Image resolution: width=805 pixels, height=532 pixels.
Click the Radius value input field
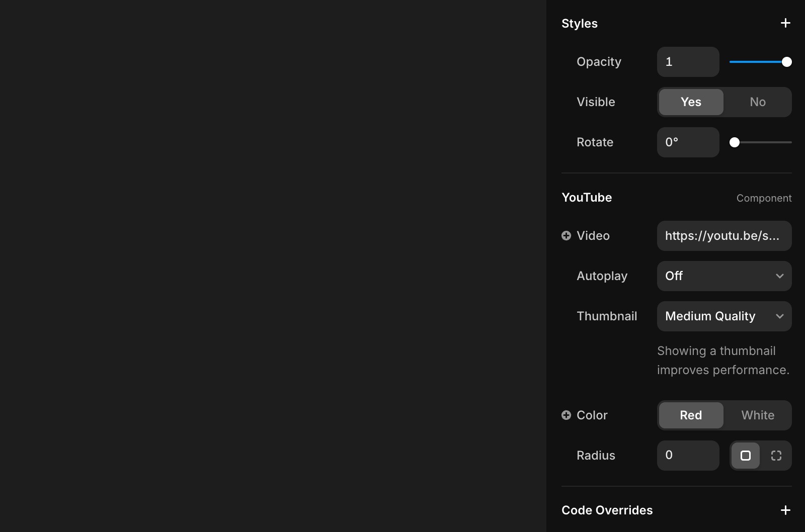click(x=688, y=456)
